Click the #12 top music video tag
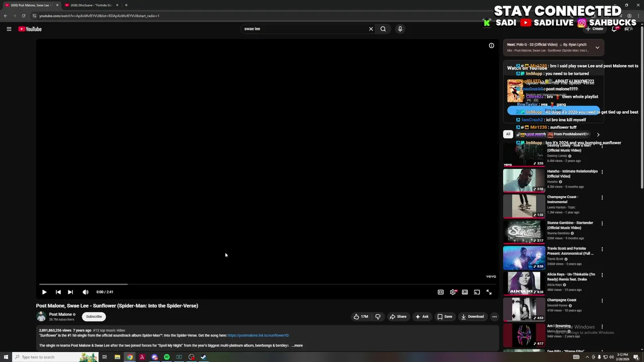Image resolution: width=644 pixels, height=362 pixels. [109, 330]
